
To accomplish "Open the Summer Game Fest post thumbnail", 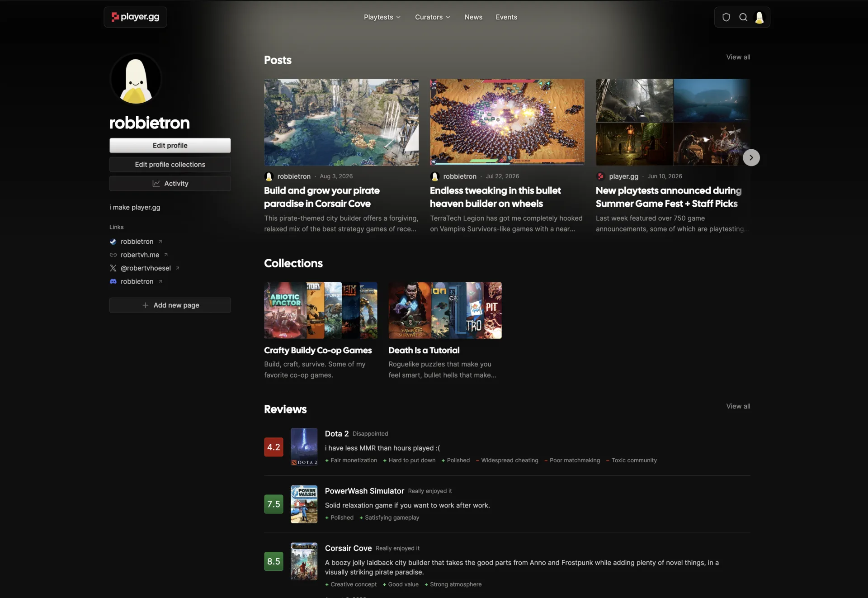I will tap(673, 122).
